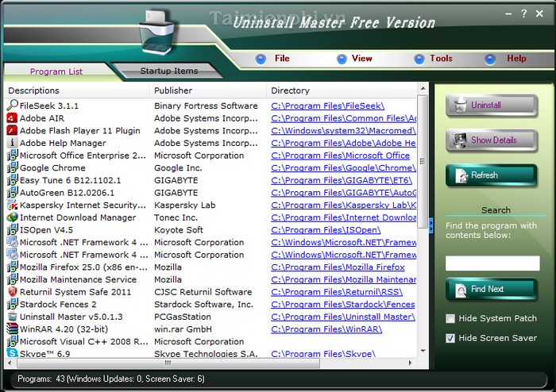Switch to the Startup Items tab

[x=168, y=71]
